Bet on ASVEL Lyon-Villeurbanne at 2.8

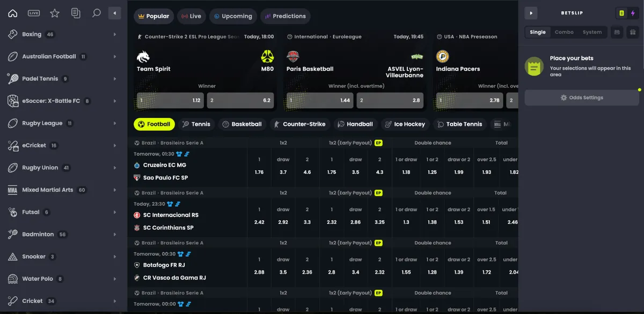click(x=390, y=100)
